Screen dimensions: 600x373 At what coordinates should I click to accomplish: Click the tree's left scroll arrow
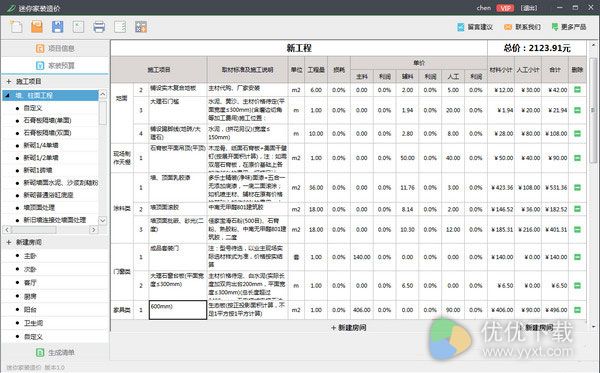coord(7,230)
